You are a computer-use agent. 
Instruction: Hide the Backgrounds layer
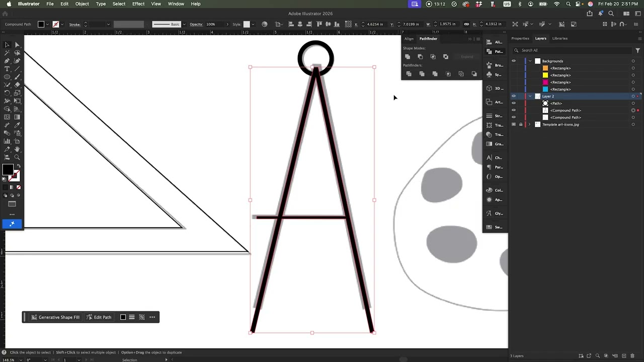tap(514, 61)
